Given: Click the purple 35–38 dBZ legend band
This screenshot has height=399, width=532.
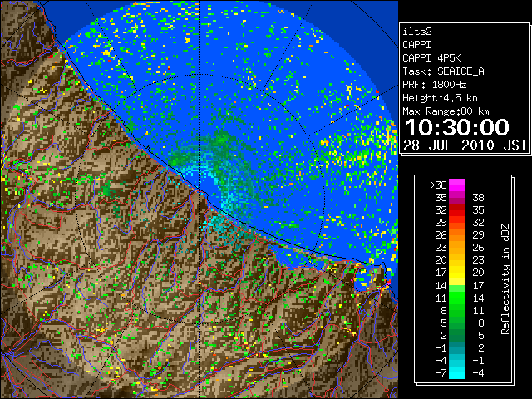Looking at the screenshot, I should pyautogui.click(x=457, y=198).
